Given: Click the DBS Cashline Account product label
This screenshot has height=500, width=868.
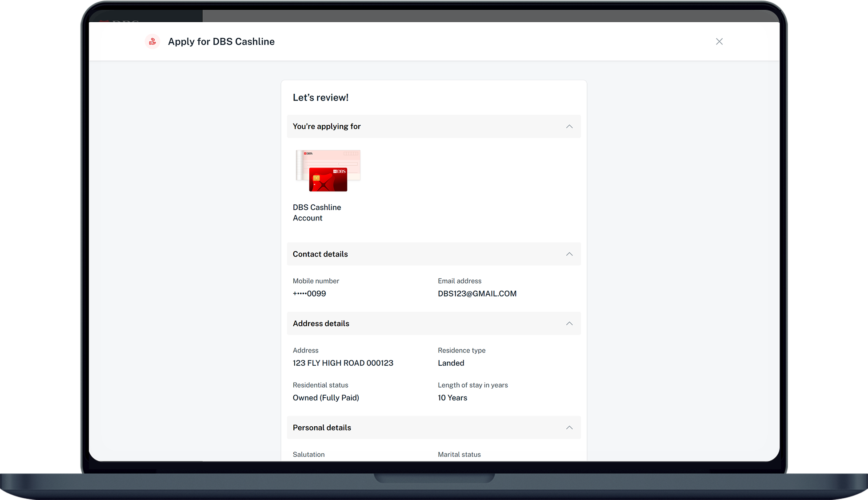Looking at the screenshot, I should click(316, 212).
